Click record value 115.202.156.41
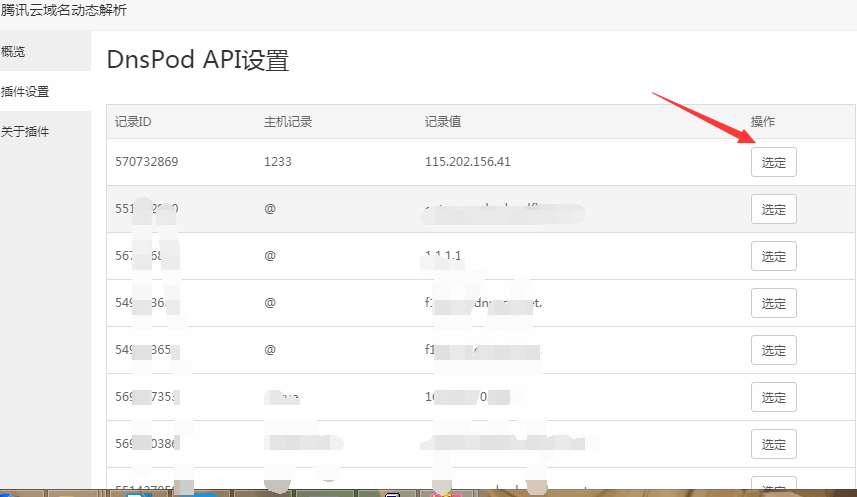857x497 pixels. pos(467,162)
